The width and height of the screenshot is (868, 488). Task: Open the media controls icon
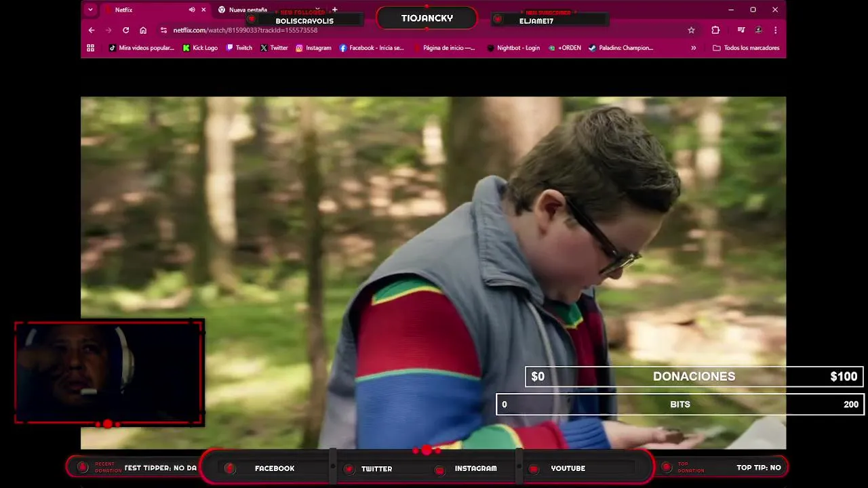click(741, 30)
